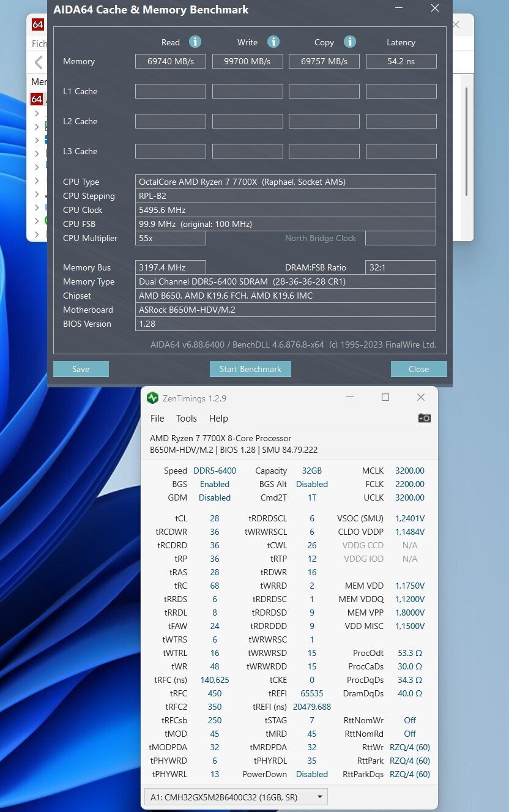Click the ZenTimings app icon in its title bar
509x812 pixels.
pyautogui.click(x=152, y=398)
